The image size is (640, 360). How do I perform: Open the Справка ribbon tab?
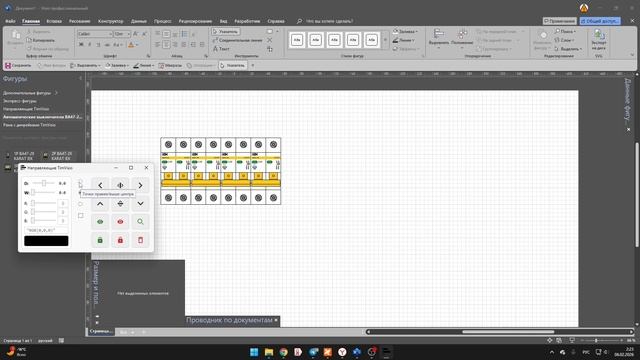click(276, 21)
